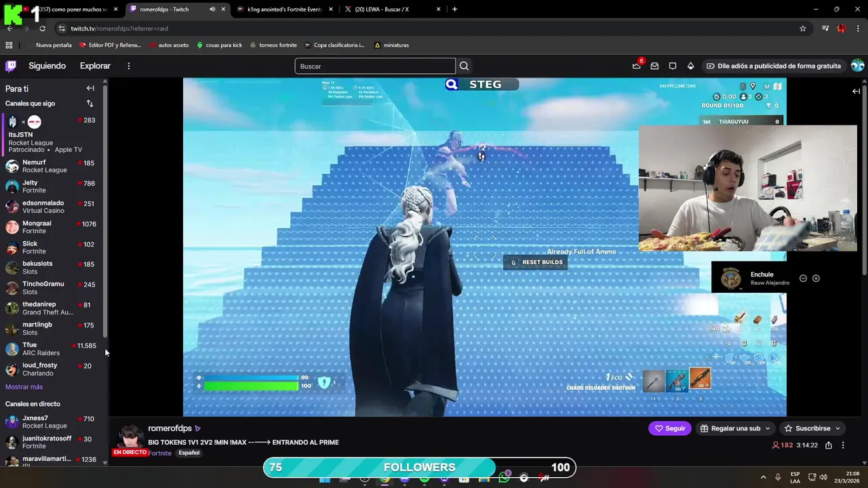Collapse the Para ti sidebar
This screenshot has height=488, width=868.
point(90,88)
